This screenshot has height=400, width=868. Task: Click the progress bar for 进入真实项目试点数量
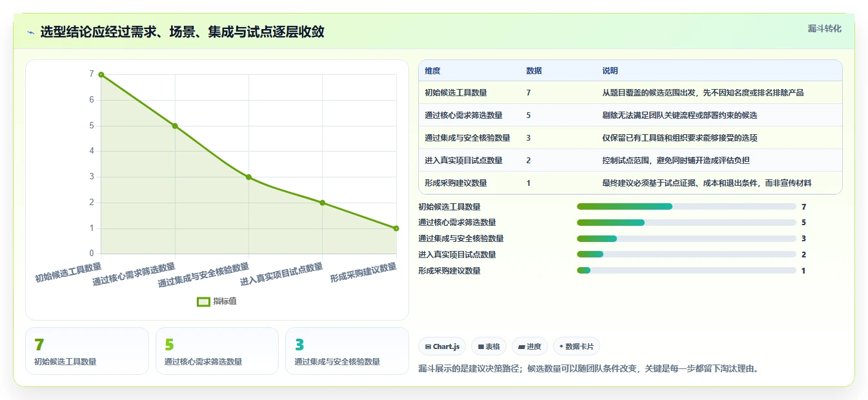click(x=687, y=255)
